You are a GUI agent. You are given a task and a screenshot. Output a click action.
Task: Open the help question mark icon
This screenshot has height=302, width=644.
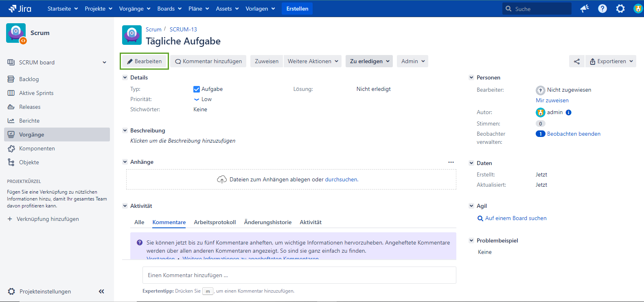[602, 9]
